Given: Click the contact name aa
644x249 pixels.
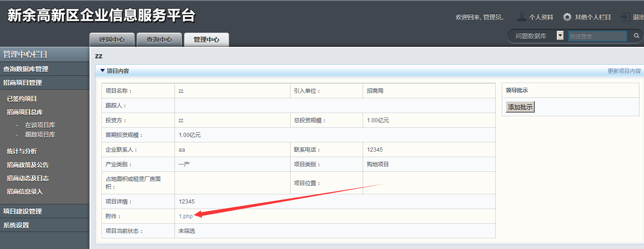Looking at the screenshot, I should (182, 150).
